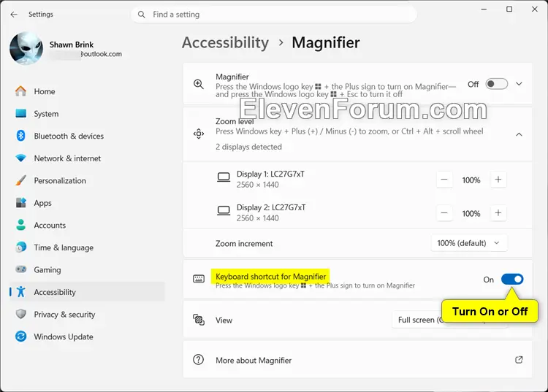This screenshot has width=548, height=392.
Task: Open Network & internet label
Action: point(67,158)
